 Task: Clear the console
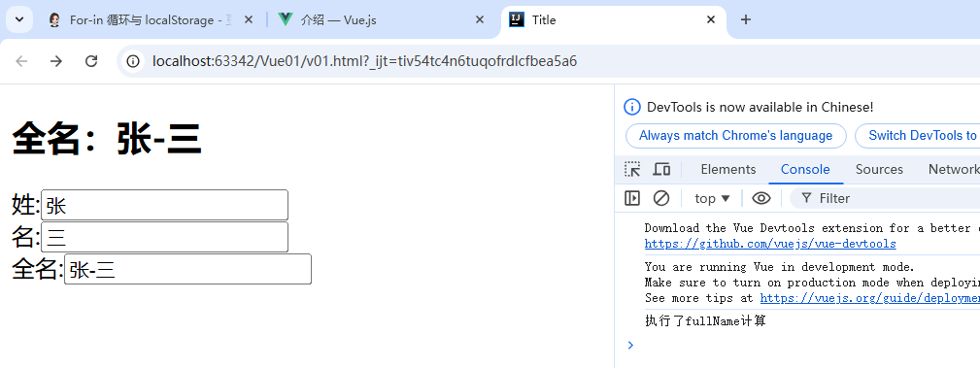(661, 198)
